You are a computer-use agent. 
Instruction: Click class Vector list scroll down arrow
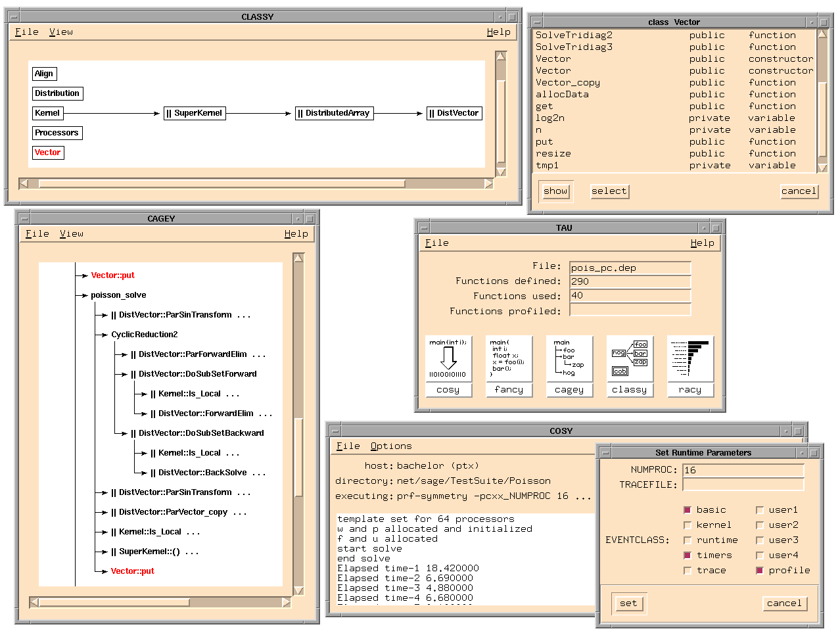(822, 168)
